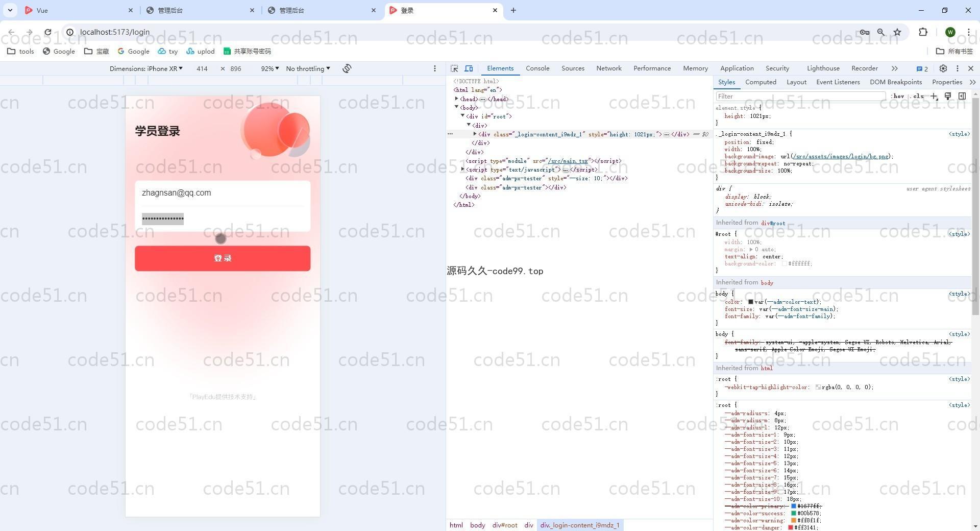
Task: Open the txy bookmark
Action: point(167,51)
